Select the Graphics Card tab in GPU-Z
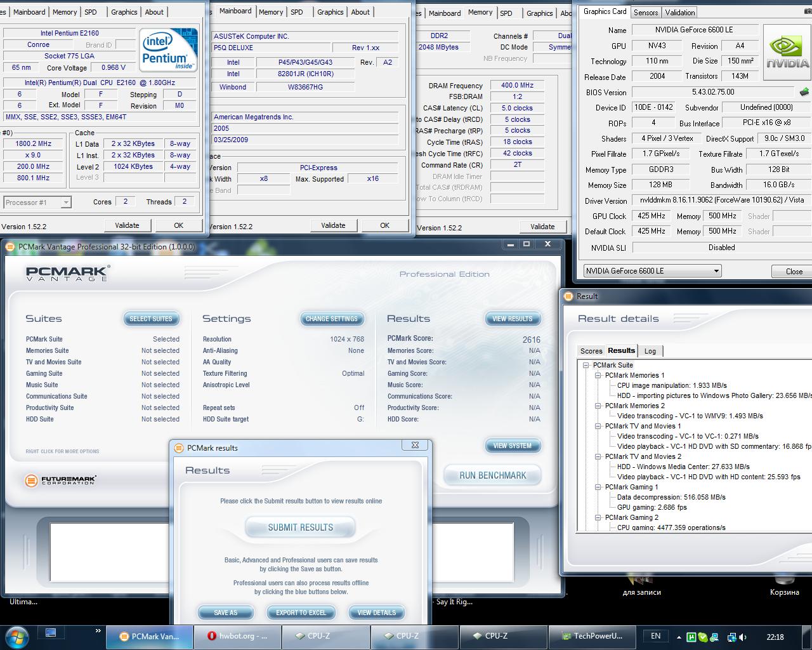The height and width of the screenshot is (650, 812). pos(605,11)
